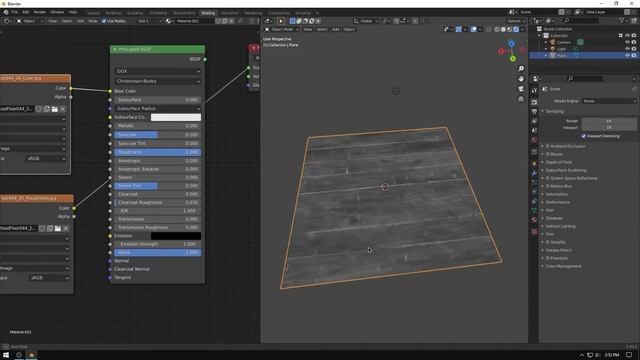Open the File menu

click(x=15, y=12)
